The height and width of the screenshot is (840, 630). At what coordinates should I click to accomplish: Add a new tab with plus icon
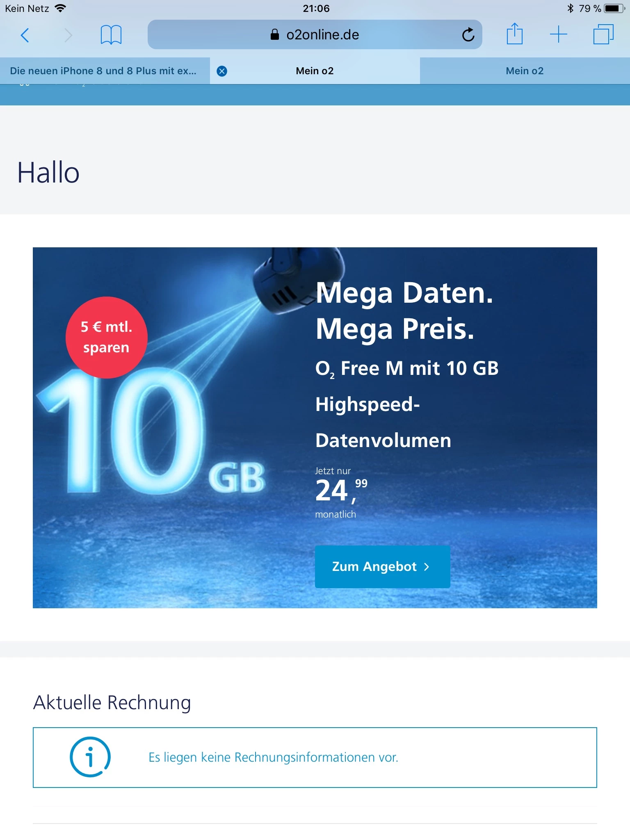point(559,34)
